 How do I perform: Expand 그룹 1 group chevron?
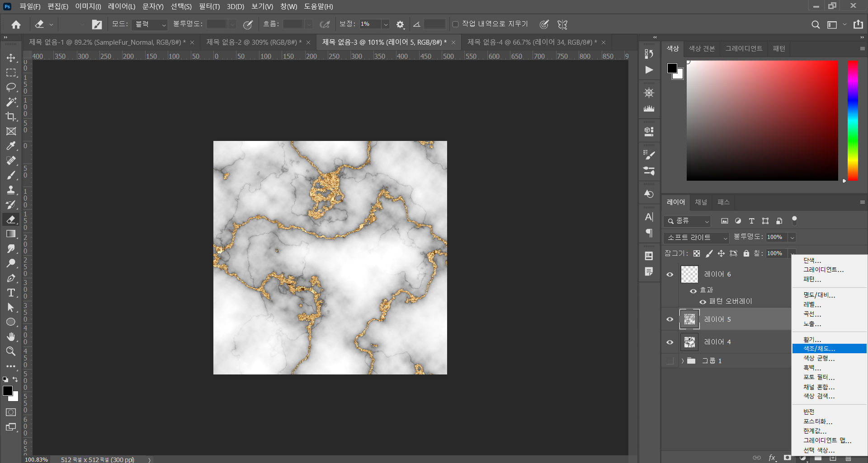click(682, 361)
